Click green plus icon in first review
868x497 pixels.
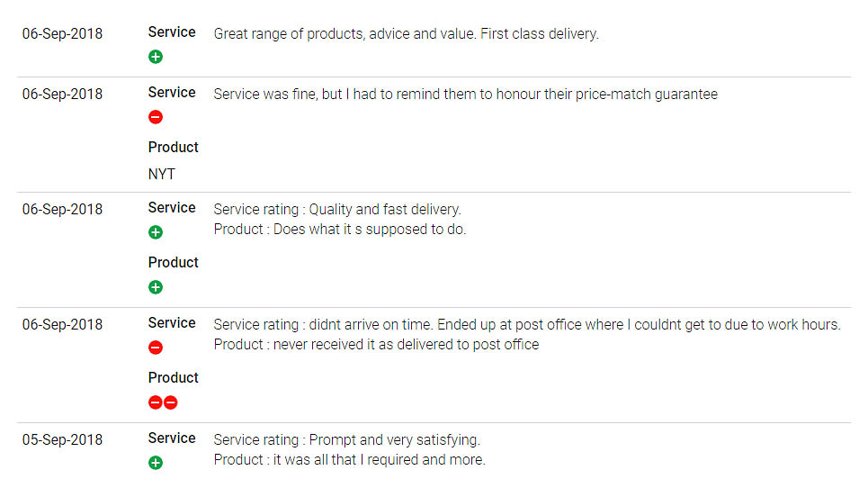coord(156,57)
